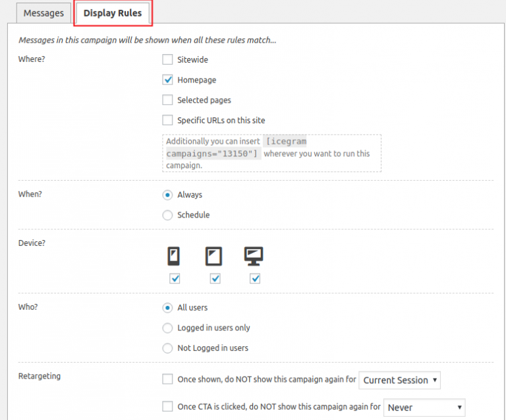Image resolution: width=506 pixels, height=420 pixels.
Task: Click the mobile phone device icon
Action: point(174,256)
